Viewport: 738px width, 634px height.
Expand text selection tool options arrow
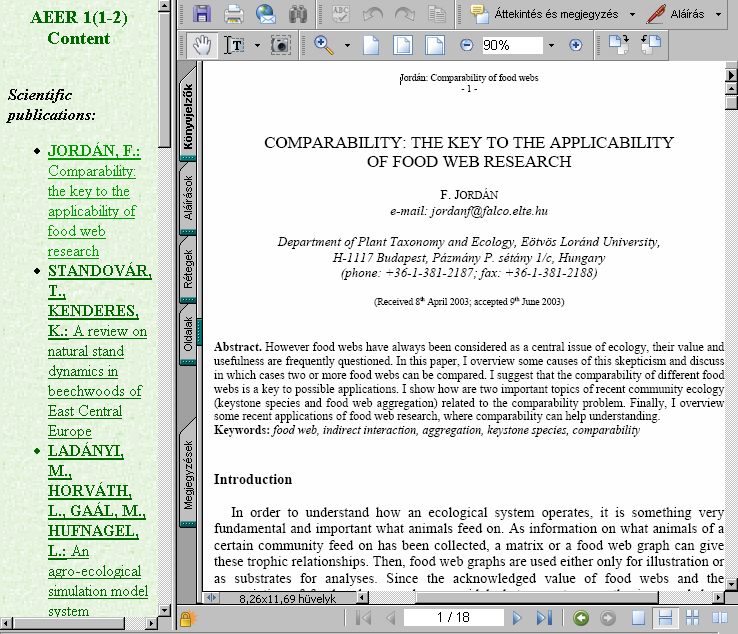click(257, 46)
